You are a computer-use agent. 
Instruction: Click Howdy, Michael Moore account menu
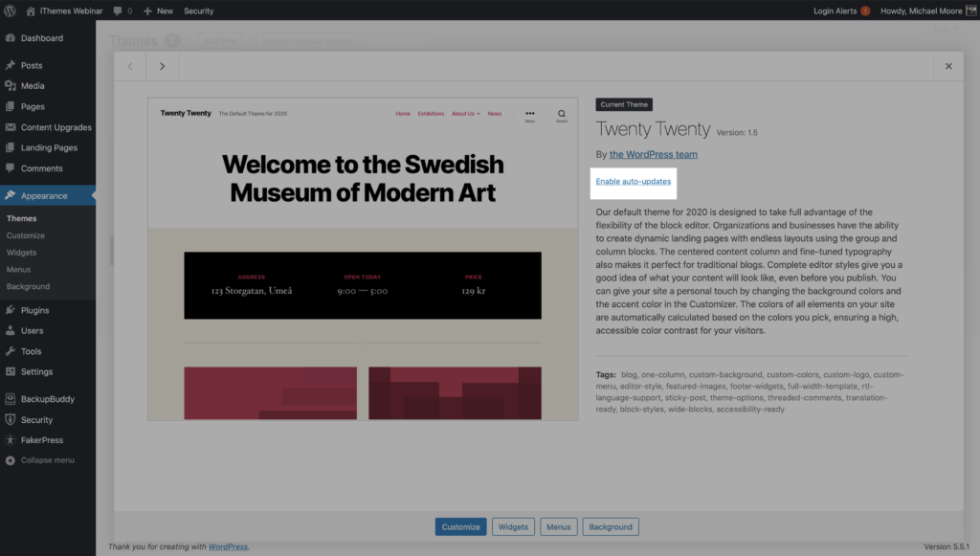(x=922, y=11)
